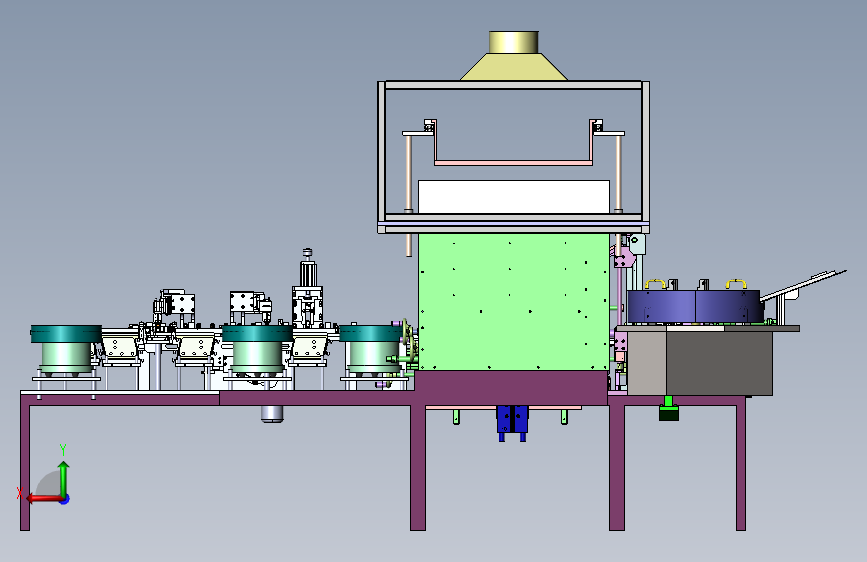Screen dimensions: 867x562
Task: Select the middle teal vibratory bowl feeder
Action: coord(257,348)
